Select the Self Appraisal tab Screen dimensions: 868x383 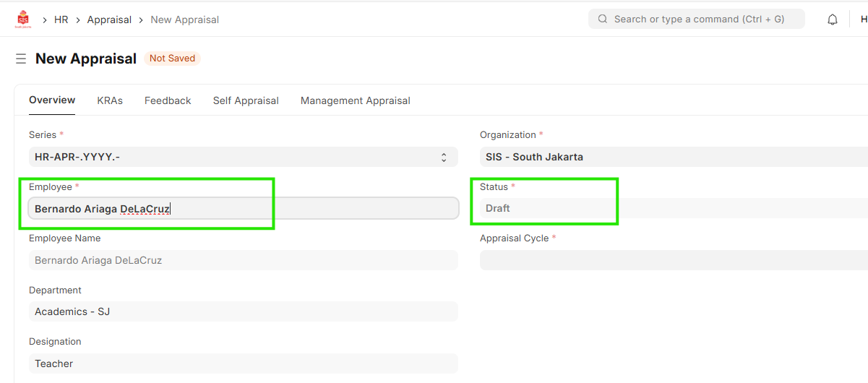click(246, 100)
